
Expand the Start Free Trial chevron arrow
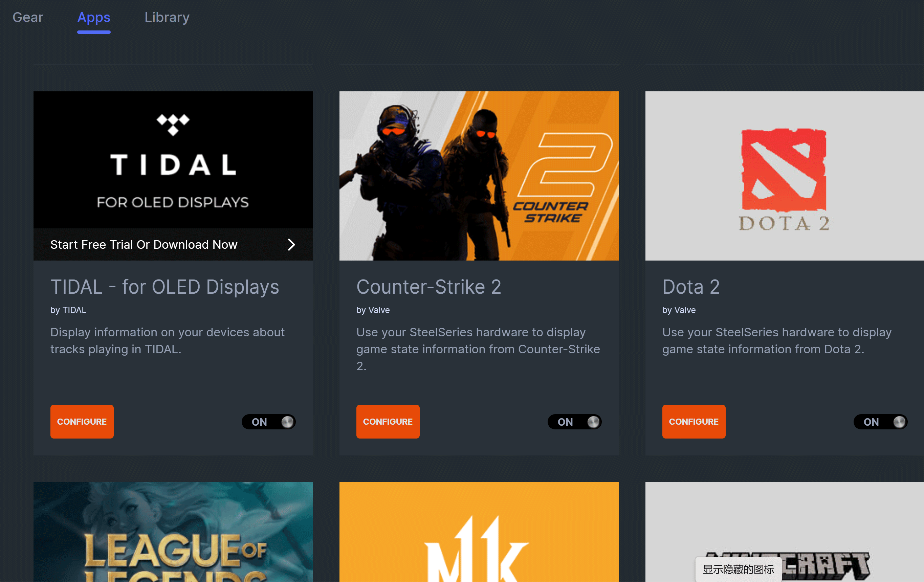292,244
